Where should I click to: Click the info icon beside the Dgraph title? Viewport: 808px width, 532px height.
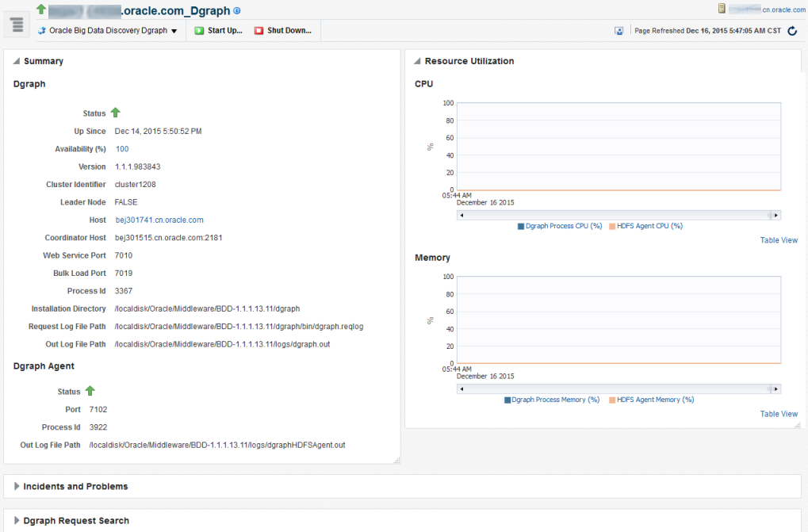pos(236,11)
